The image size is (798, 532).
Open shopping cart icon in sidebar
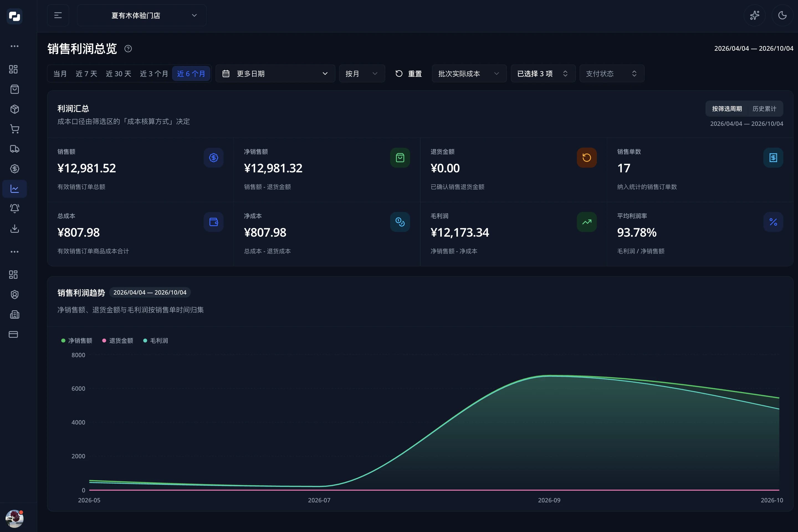pos(14,129)
